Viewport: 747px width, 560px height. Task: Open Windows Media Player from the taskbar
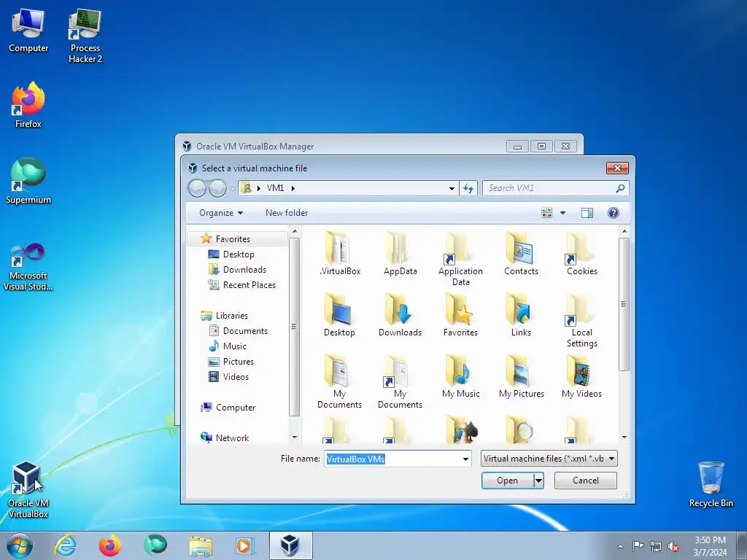tap(245, 545)
